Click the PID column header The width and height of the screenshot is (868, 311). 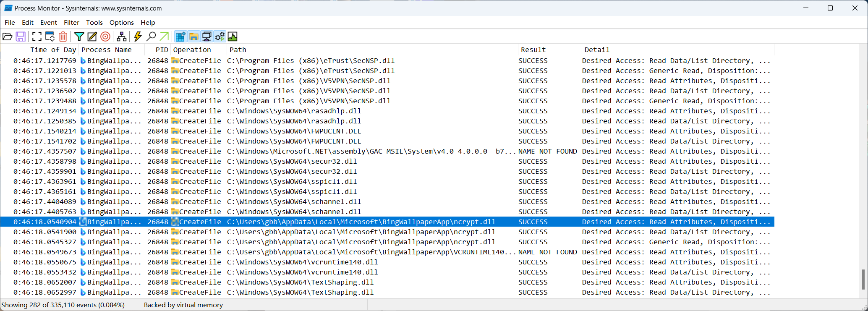click(157, 50)
